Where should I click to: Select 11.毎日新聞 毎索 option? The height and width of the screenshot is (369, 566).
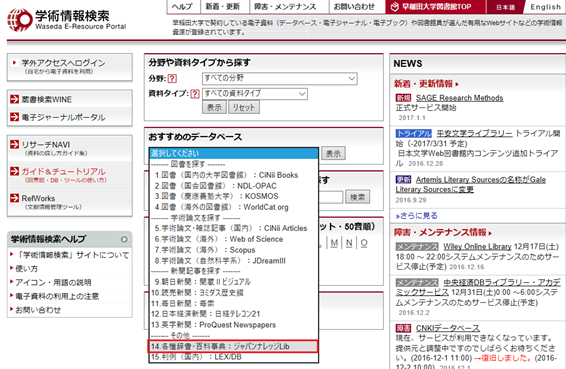tap(234, 303)
